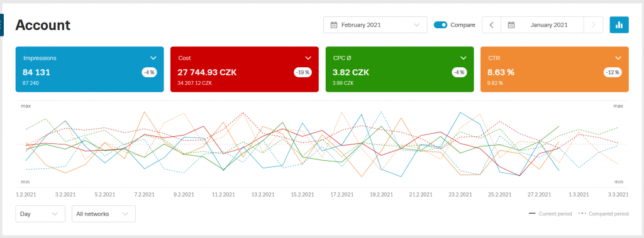
Task: Select the red Cost metric card
Action: (245, 69)
